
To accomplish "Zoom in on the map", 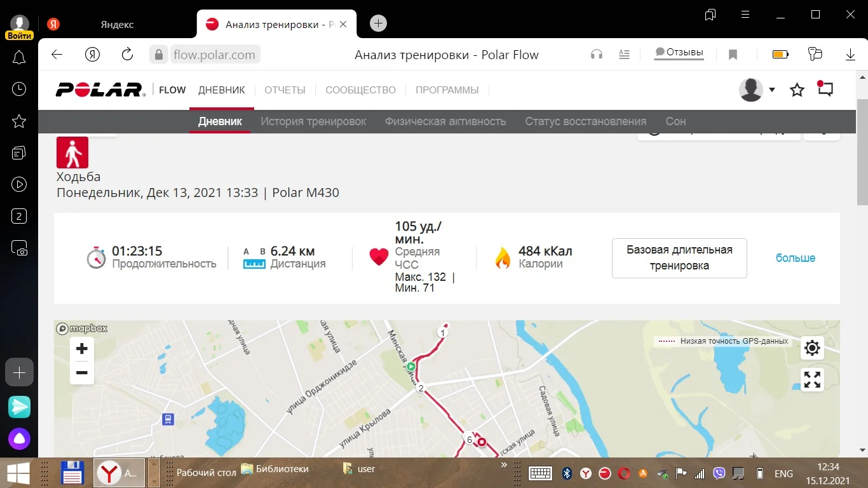I will point(82,348).
